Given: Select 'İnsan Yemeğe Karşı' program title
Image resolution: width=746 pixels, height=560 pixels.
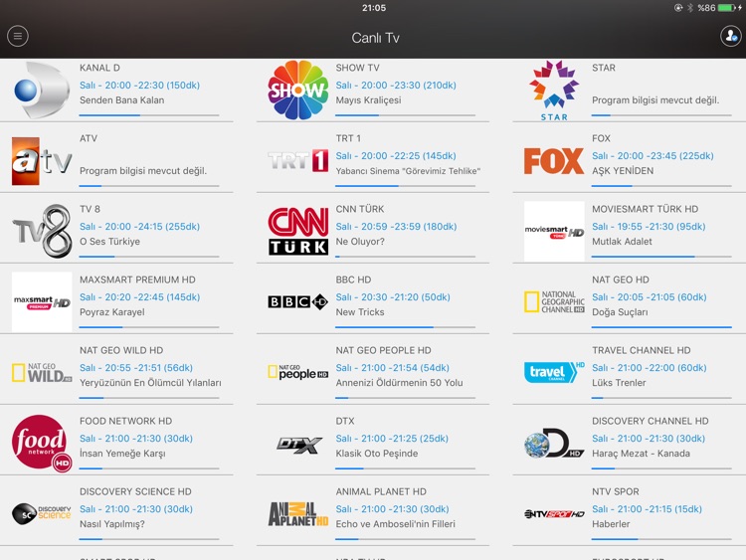Looking at the screenshot, I should tap(122, 454).
